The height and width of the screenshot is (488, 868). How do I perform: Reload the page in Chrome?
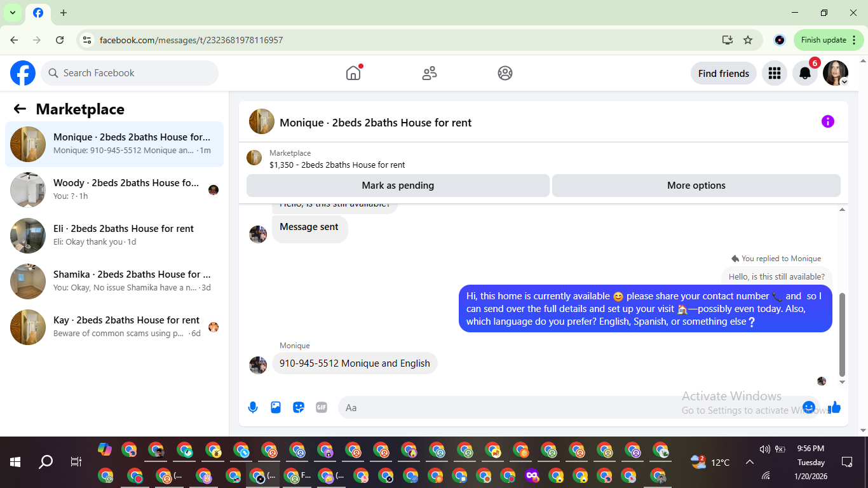60,40
